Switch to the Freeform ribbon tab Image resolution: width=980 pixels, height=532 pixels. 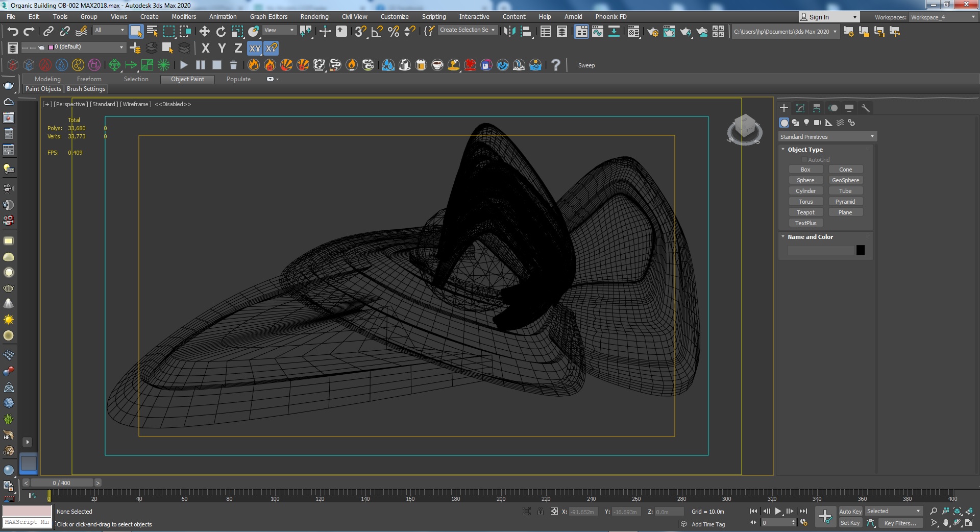pos(89,79)
